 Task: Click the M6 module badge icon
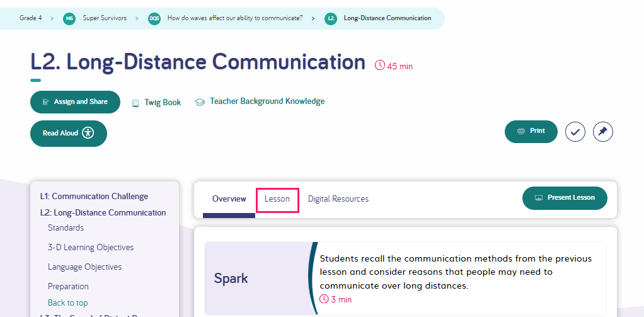[69, 18]
